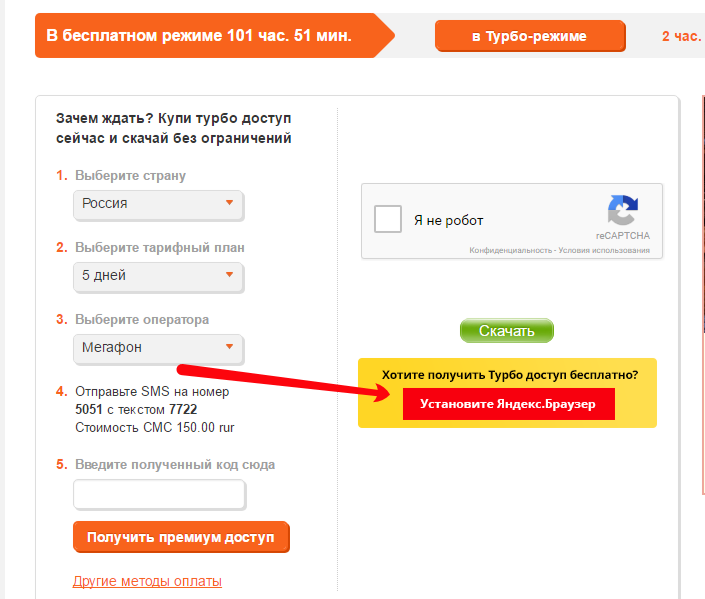Expand the tariff plan dropdown "5 дней"
Image resolution: width=705 pixels, height=599 pixels.
click(x=158, y=276)
